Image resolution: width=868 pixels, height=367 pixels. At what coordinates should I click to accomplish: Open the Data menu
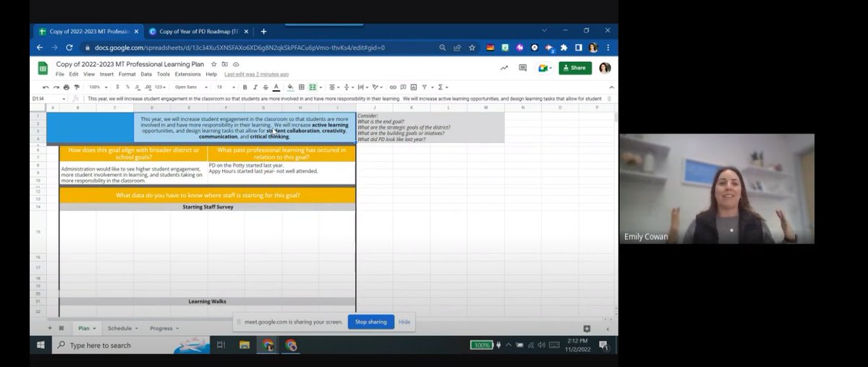point(146,74)
